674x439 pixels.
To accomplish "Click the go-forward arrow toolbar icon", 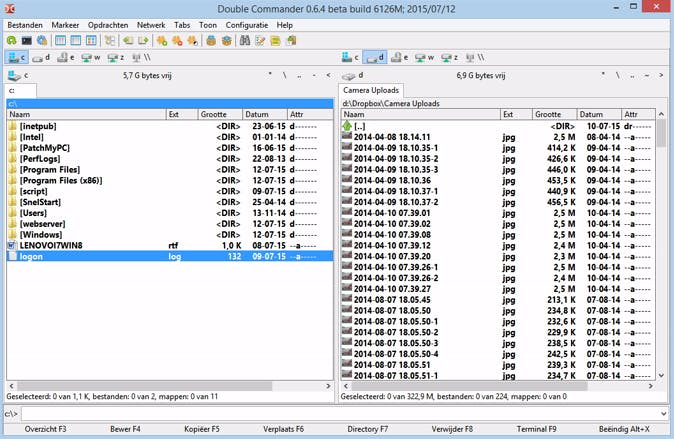I will 144,41.
